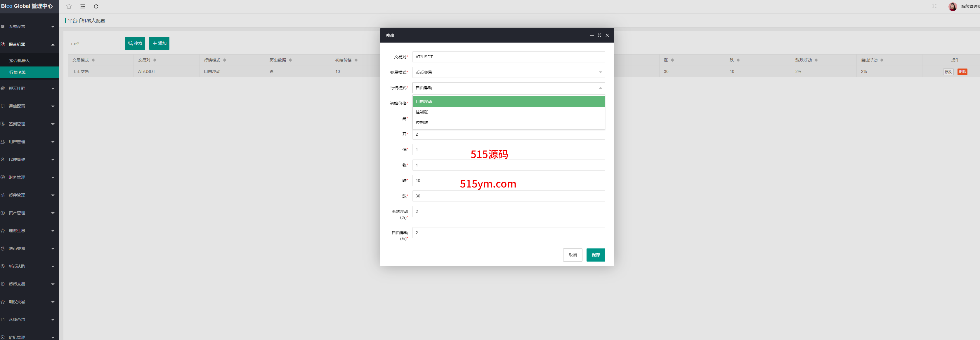980x340 pixels.
Task: Click the 取消 button
Action: pyautogui.click(x=572, y=255)
